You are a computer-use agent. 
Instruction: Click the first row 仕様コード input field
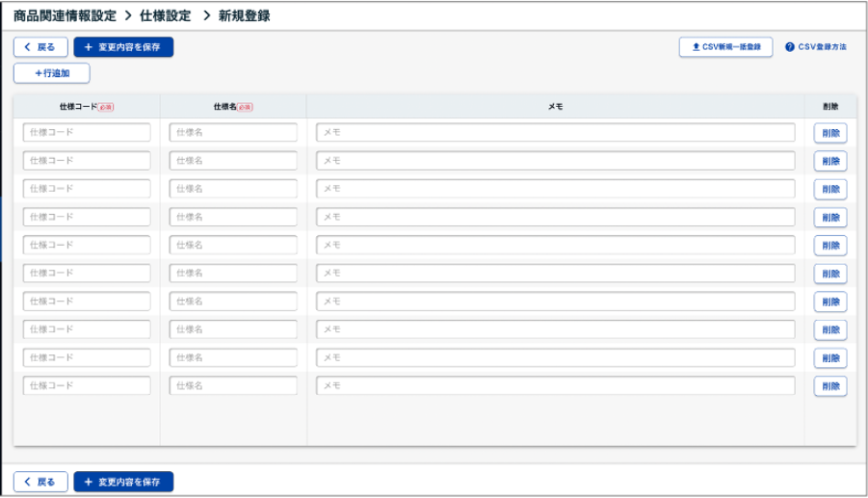point(87,133)
